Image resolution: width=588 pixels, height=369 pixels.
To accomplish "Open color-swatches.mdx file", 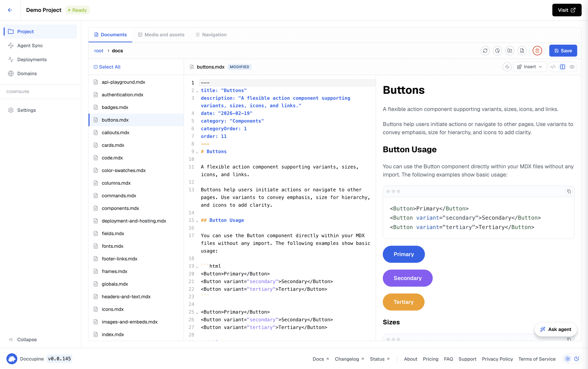I will coord(136,170).
